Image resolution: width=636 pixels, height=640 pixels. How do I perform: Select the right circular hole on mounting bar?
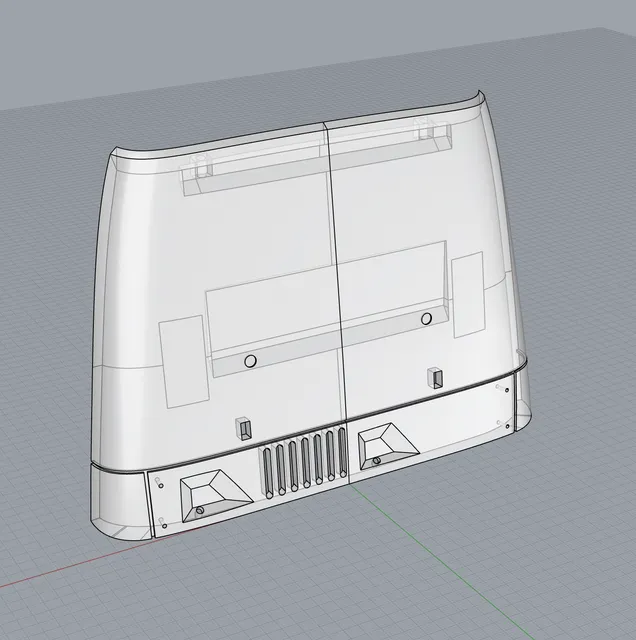[426, 319]
